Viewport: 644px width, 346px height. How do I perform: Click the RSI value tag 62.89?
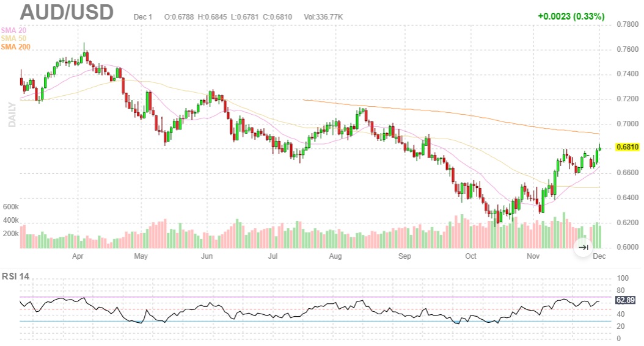coord(625,300)
